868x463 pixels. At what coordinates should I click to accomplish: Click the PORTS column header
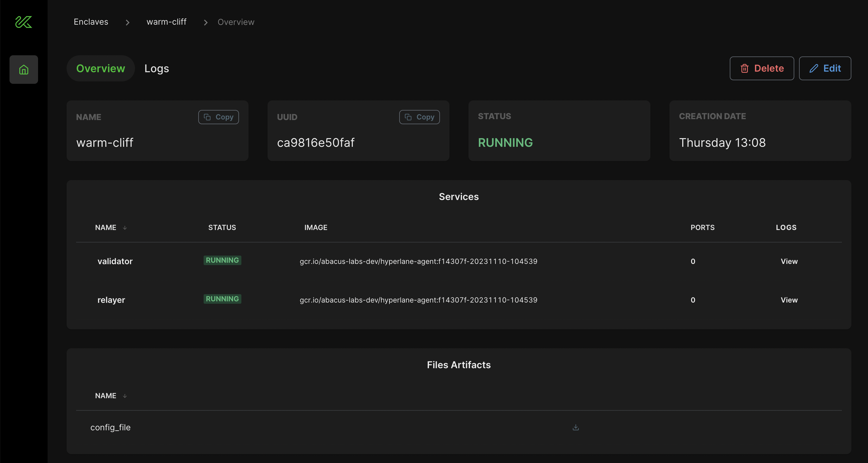tap(702, 227)
